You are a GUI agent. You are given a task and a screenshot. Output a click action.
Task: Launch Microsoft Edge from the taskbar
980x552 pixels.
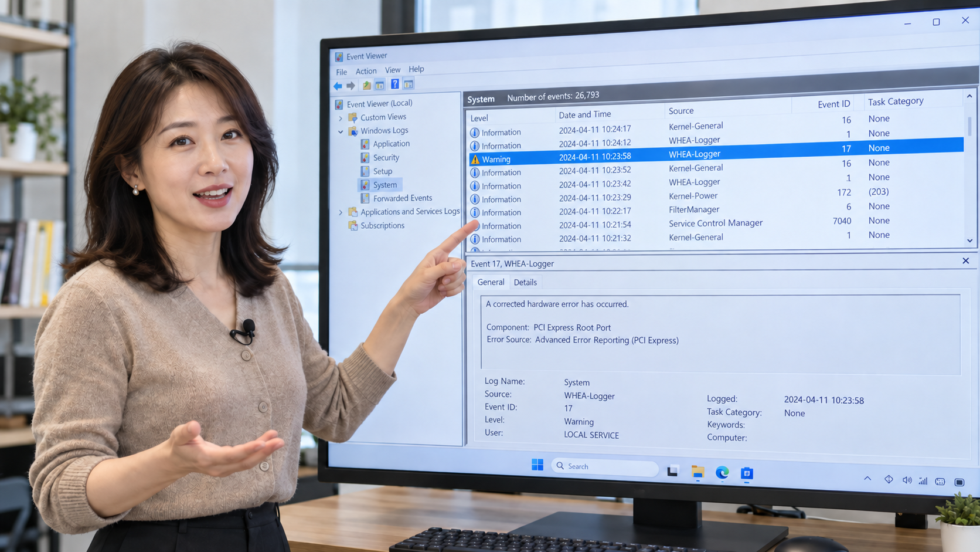[x=722, y=473]
